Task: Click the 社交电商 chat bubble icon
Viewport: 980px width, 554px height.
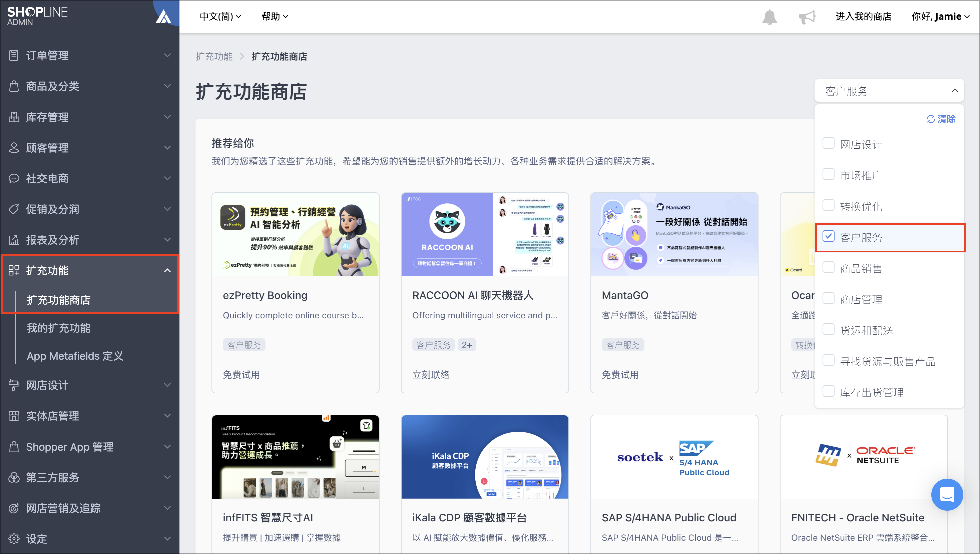Action: point(14,178)
